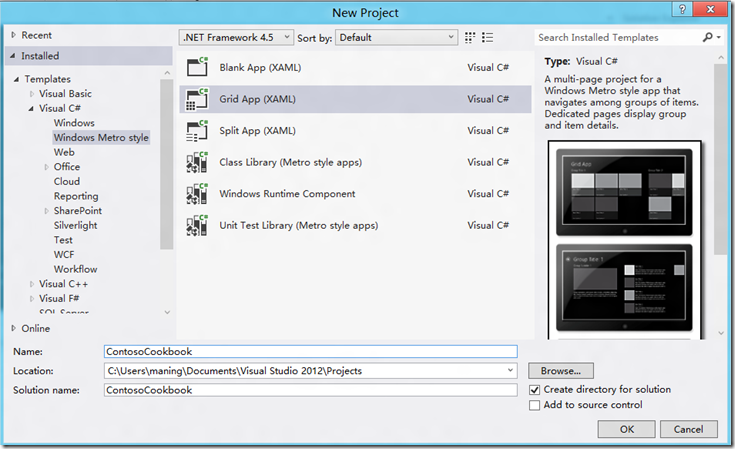
Task: Select the Web template category
Action: pyautogui.click(x=64, y=152)
